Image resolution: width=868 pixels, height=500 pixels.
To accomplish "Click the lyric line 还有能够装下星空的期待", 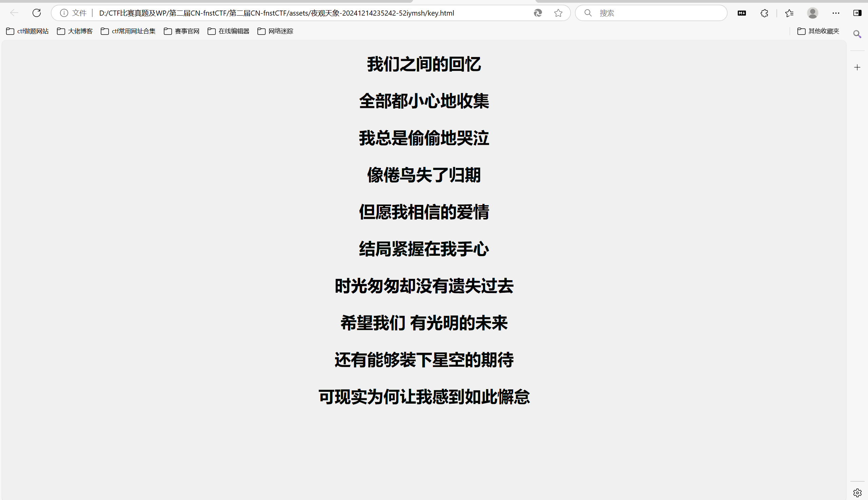I will point(424,360).
